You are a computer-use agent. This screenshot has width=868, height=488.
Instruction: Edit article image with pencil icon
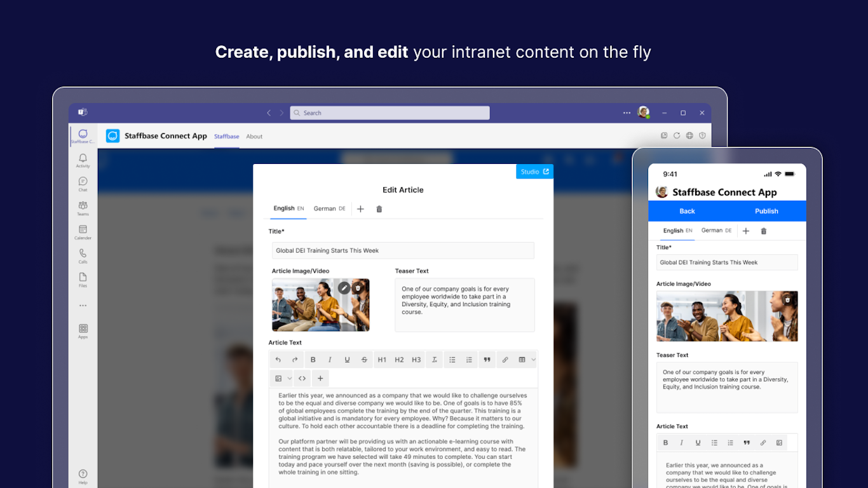coord(344,287)
